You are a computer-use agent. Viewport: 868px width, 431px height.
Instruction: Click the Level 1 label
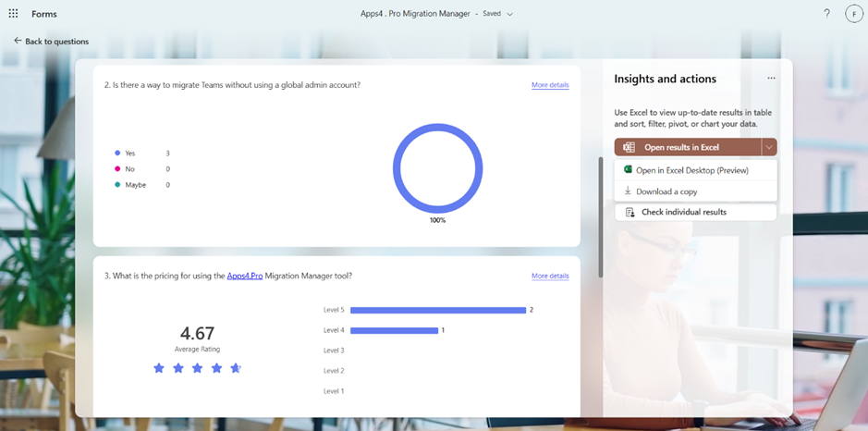tap(334, 391)
